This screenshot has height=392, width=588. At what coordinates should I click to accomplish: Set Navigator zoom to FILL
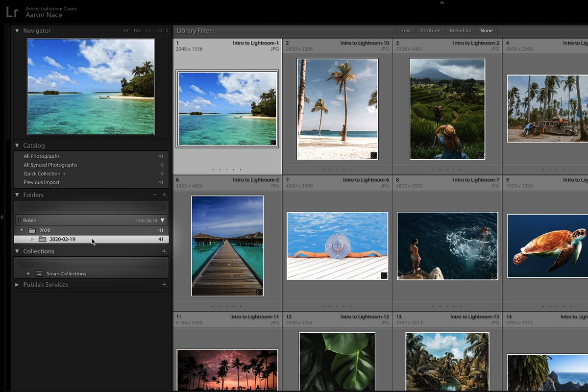[x=137, y=31]
